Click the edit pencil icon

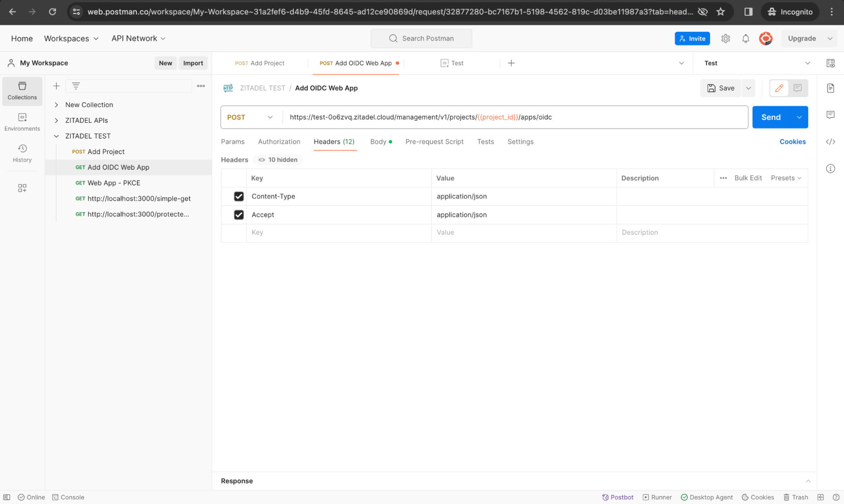tap(779, 88)
